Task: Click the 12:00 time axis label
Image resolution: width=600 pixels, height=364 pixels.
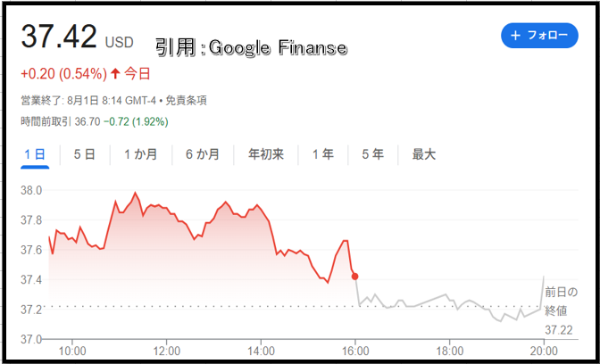Action: coord(166,351)
